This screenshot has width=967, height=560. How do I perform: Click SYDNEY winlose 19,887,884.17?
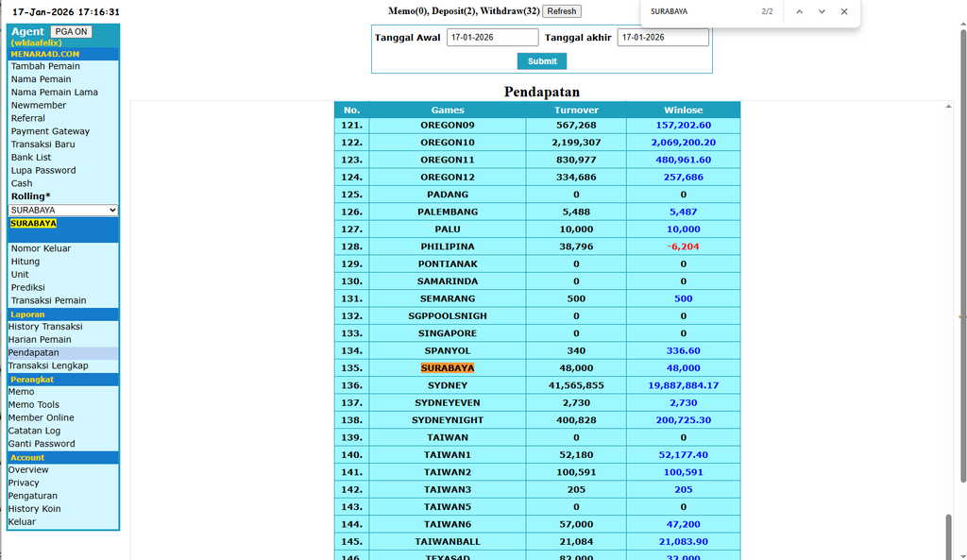(684, 385)
